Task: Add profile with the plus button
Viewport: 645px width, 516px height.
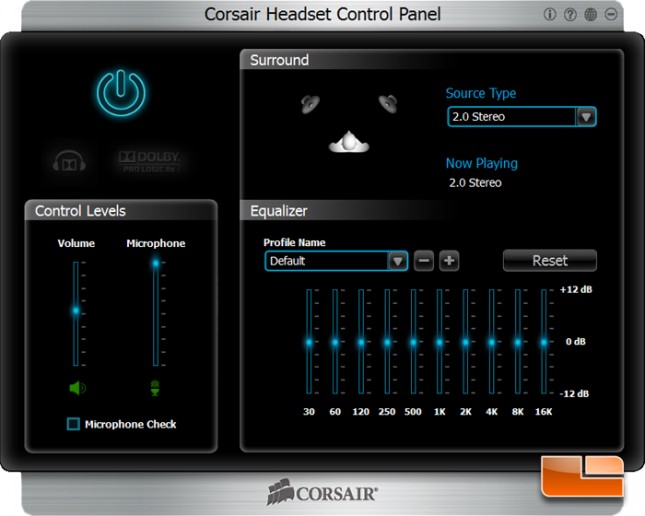Action: (x=449, y=261)
